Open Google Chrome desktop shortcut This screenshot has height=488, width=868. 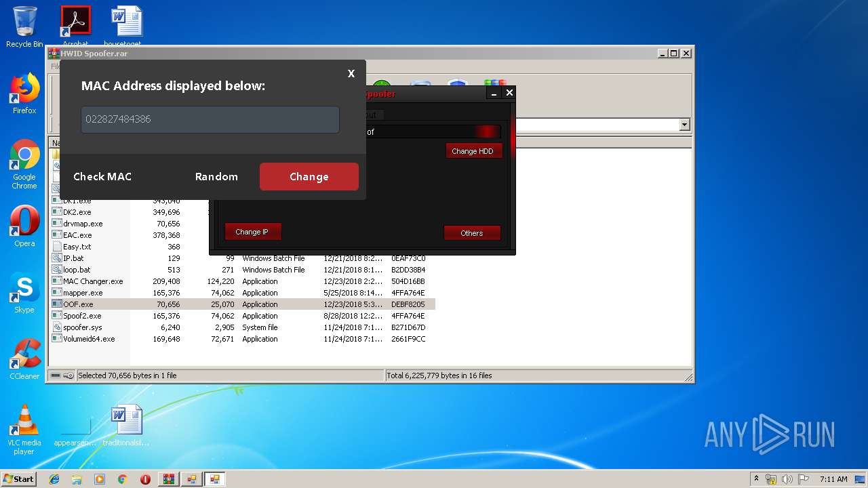[x=24, y=164]
